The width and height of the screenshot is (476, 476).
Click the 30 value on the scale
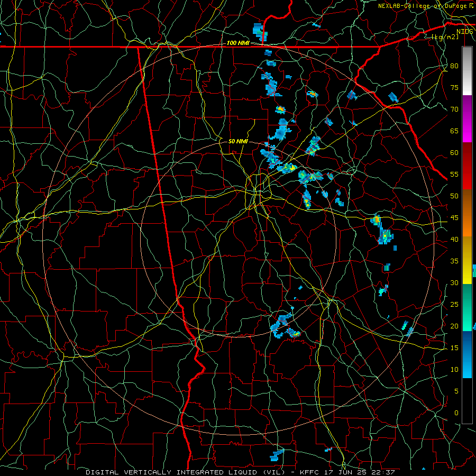454,283
